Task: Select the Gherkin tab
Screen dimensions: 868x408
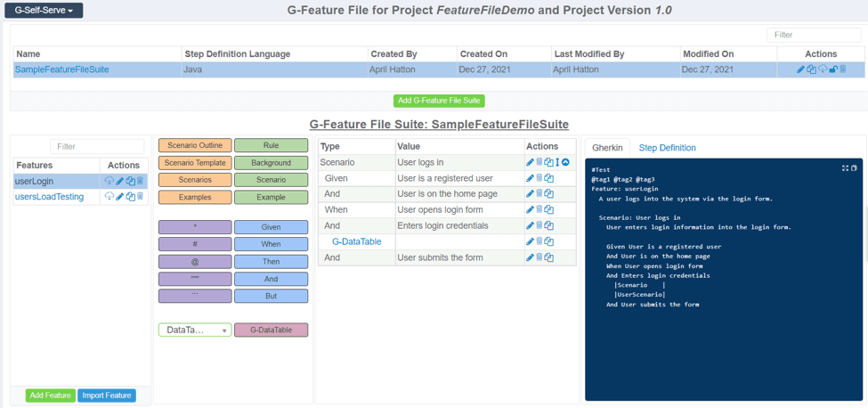Action: [x=607, y=148]
